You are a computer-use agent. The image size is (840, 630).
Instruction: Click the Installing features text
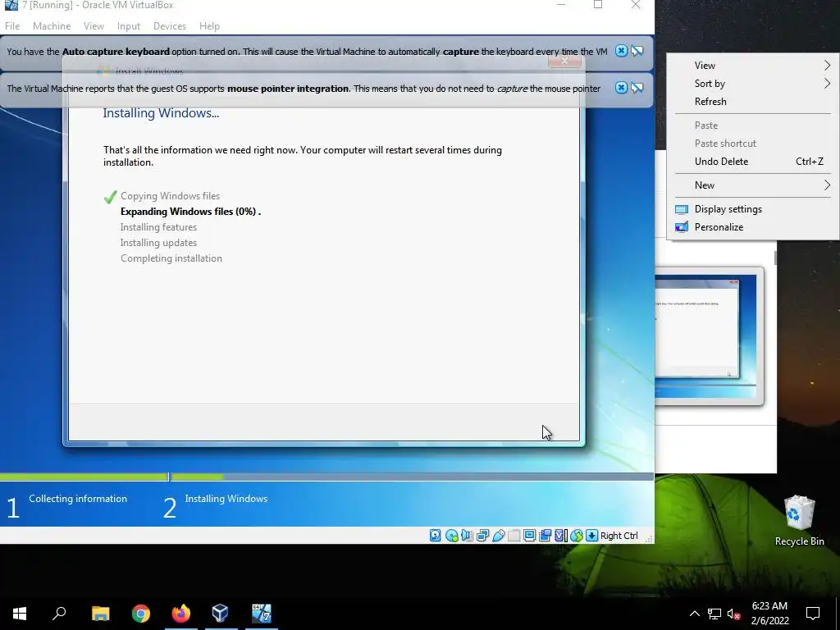158,227
